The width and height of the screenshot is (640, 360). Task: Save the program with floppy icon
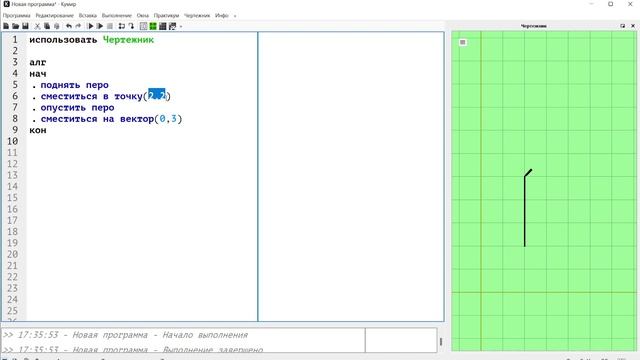pos(25,26)
